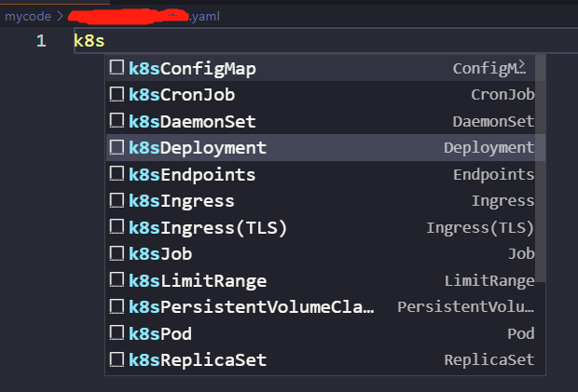The height and width of the screenshot is (392, 578).
Task: Click the Deployment label on the highlighted row
Action: pos(489,147)
